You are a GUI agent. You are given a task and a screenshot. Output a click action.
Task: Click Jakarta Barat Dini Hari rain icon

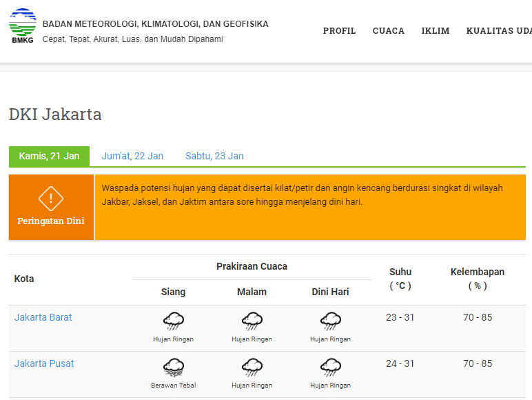point(331,321)
